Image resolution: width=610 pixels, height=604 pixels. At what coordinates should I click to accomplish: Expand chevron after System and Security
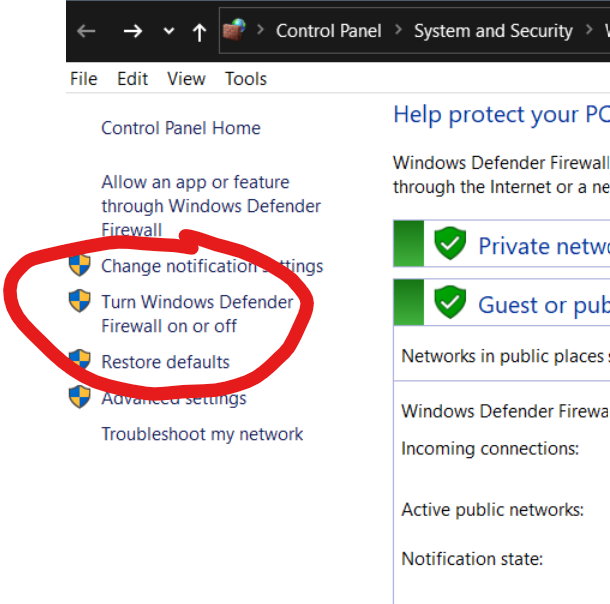coord(589,30)
